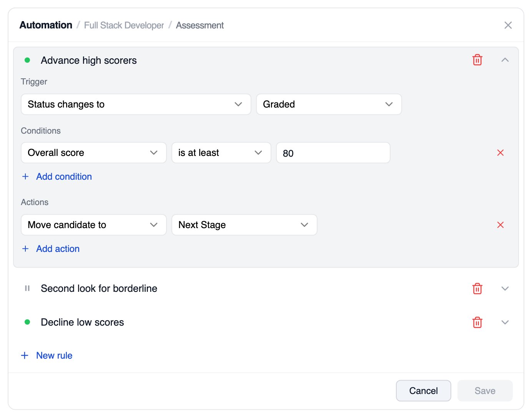
Task: Delete the Second look for borderline rule
Action: (477, 288)
